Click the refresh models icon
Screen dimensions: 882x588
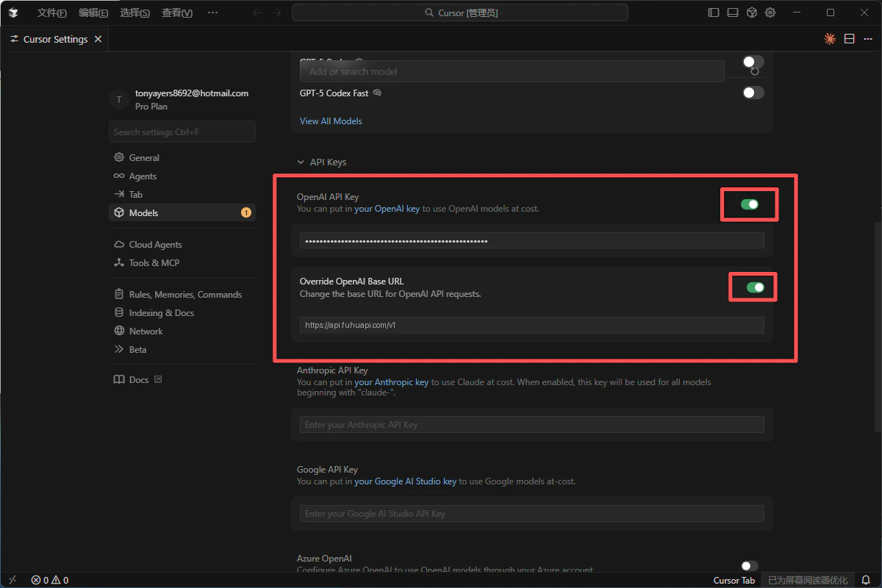[755, 71]
